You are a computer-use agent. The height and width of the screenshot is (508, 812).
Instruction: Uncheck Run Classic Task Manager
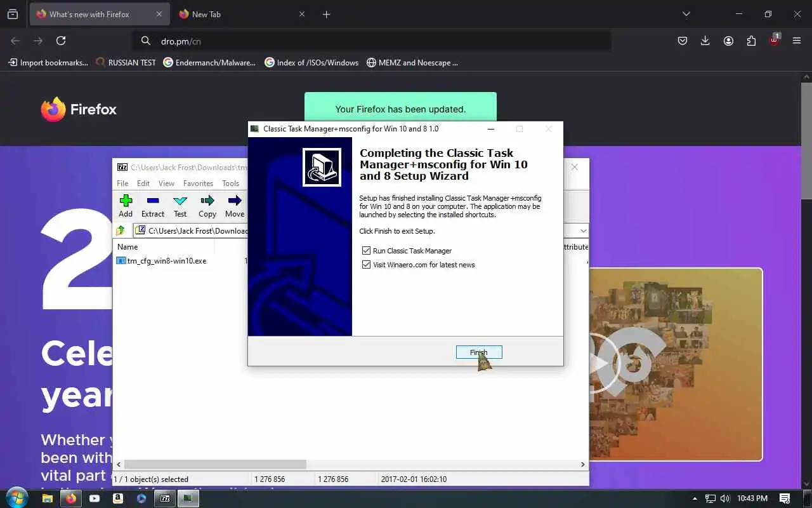(x=366, y=251)
